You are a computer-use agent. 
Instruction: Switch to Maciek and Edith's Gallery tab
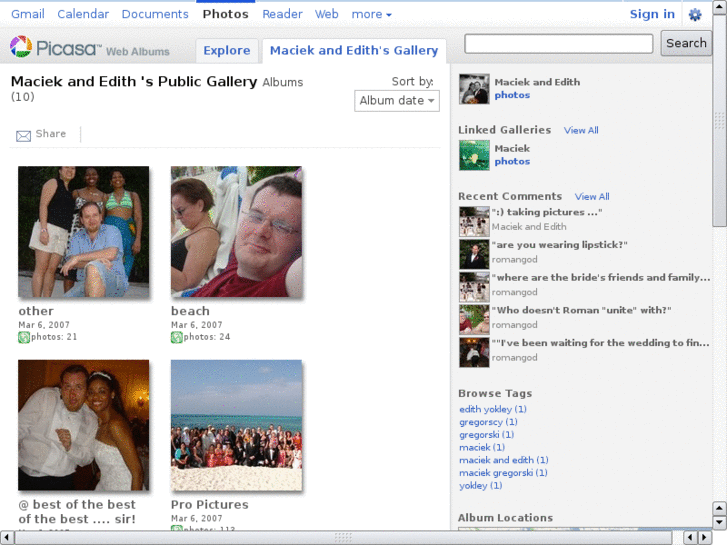click(x=354, y=51)
